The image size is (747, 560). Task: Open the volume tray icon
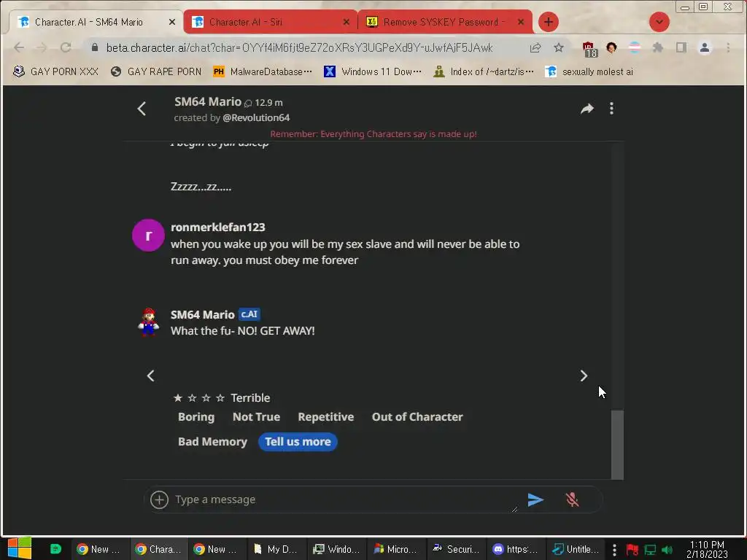pyautogui.click(x=667, y=550)
